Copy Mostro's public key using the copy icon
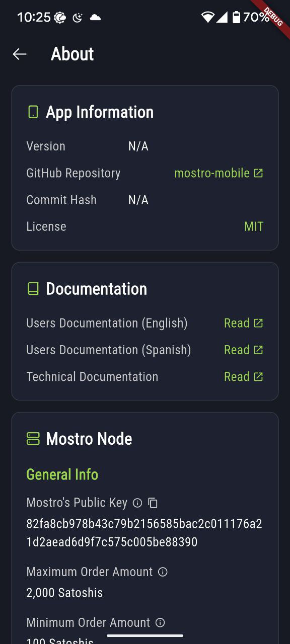The width and height of the screenshot is (290, 644). point(153,503)
